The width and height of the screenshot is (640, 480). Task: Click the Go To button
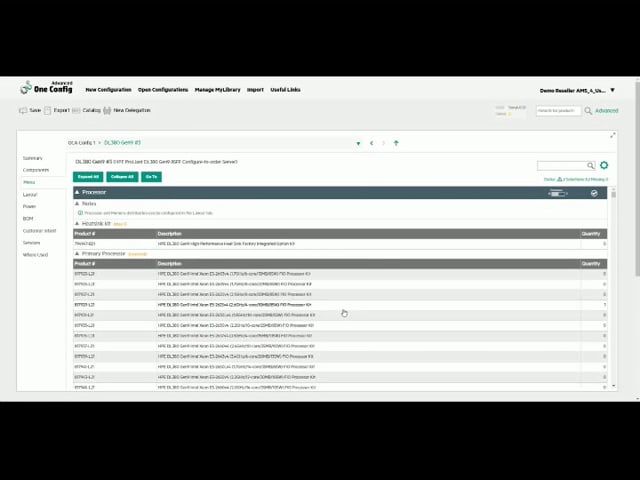(x=151, y=177)
